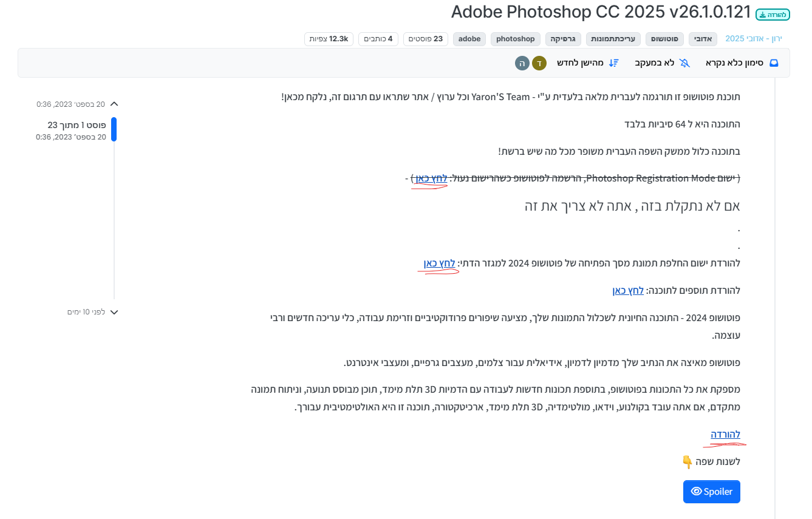This screenshot has width=812, height=519.
Task: Click the gray avatar with letter ה
Action: coord(522,63)
